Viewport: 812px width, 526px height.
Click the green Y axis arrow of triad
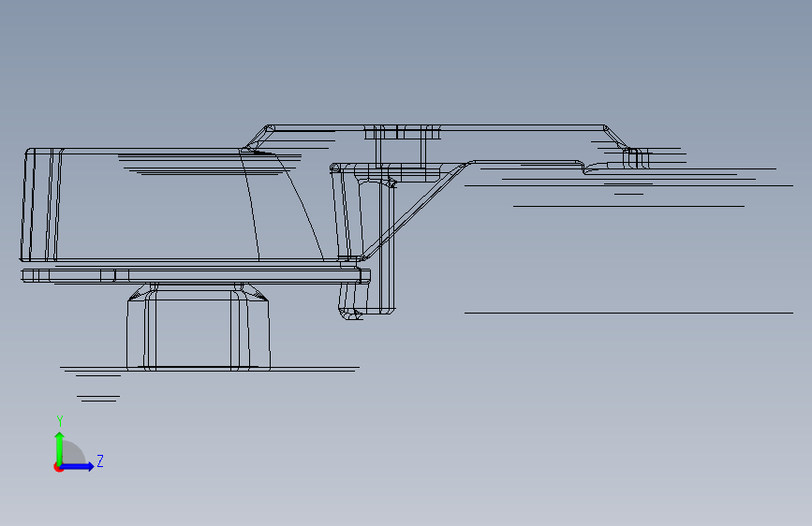(x=60, y=447)
